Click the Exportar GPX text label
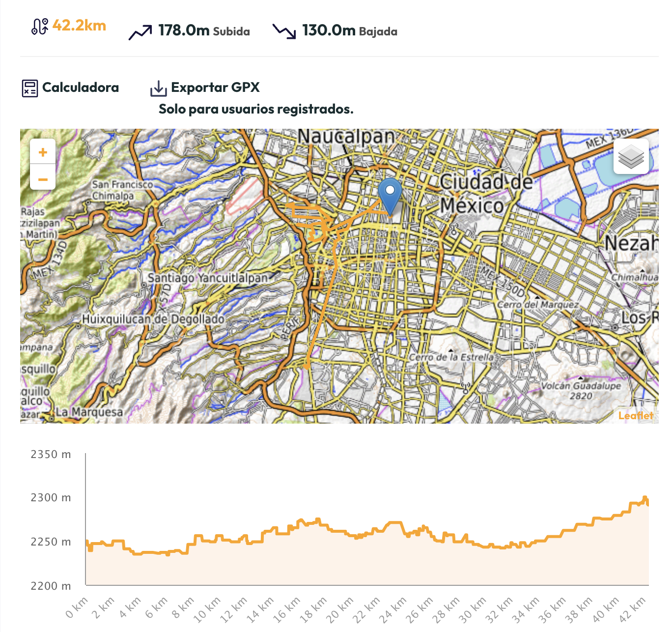This screenshot has height=632, width=672. (x=215, y=87)
